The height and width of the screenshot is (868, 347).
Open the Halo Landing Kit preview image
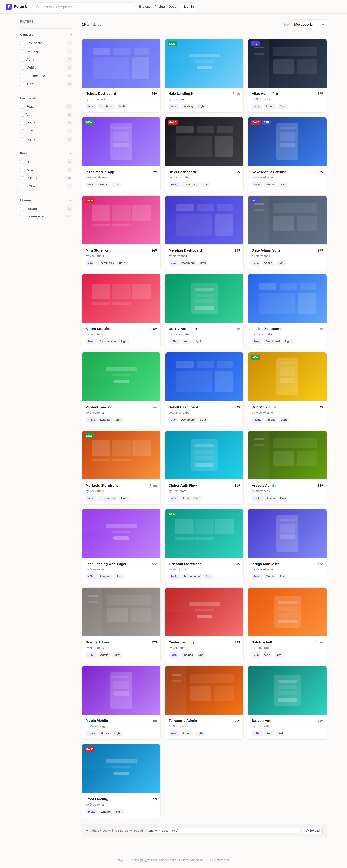tap(204, 63)
